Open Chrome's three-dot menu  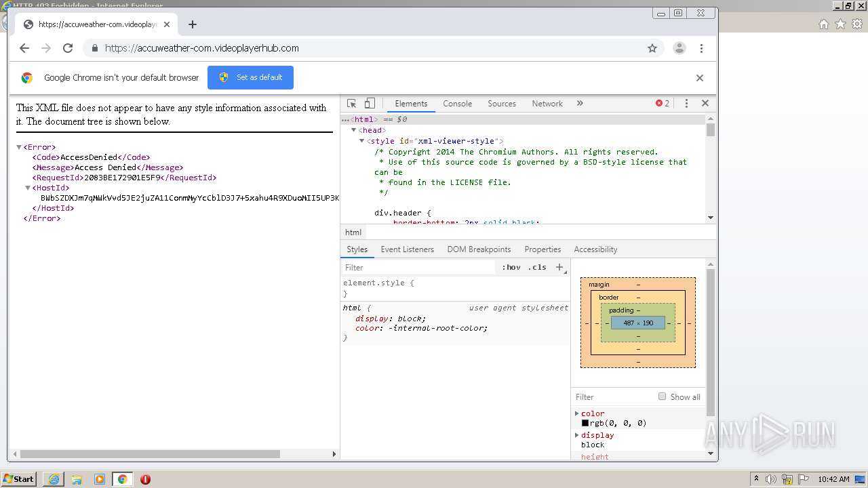point(701,48)
